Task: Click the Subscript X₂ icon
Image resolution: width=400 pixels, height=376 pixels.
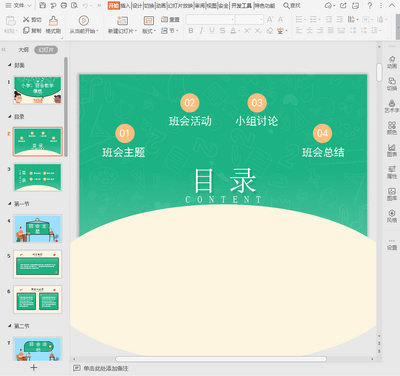Action: (258, 31)
